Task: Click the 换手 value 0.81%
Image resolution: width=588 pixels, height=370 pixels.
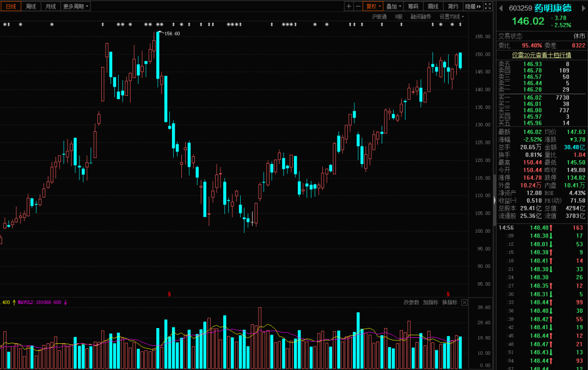Action: pyautogui.click(x=533, y=155)
